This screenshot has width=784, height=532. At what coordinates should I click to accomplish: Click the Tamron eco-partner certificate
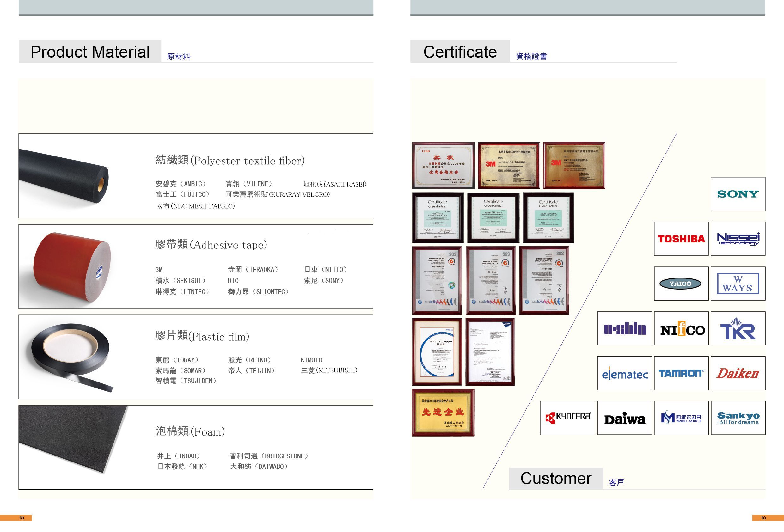437,352
